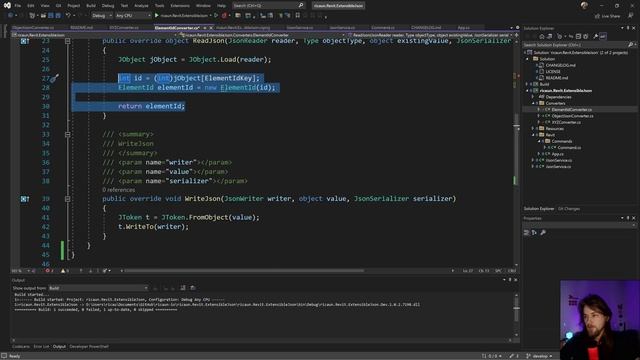Toggle auto hide pin on Properties panel

pyautogui.click(x=628, y=218)
